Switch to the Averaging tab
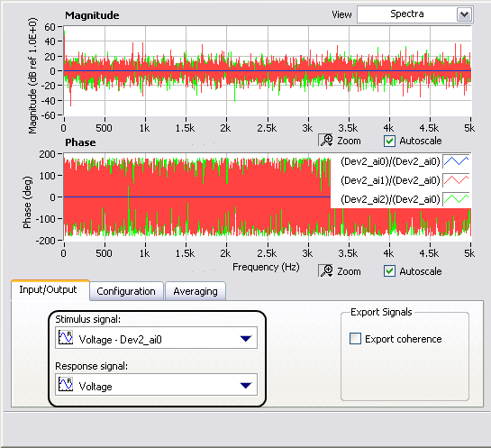This screenshot has width=491, height=448. click(x=195, y=291)
